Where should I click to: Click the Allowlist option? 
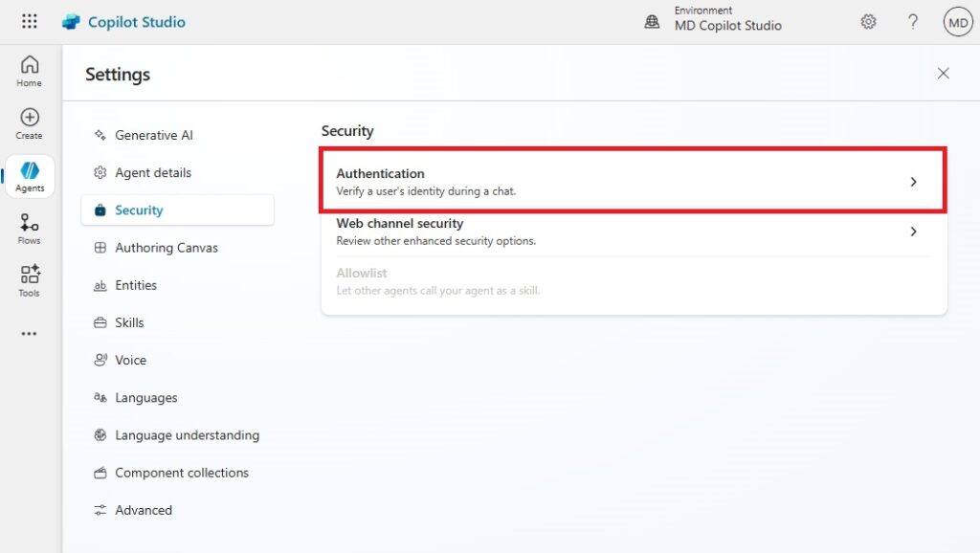click(634, 282)
